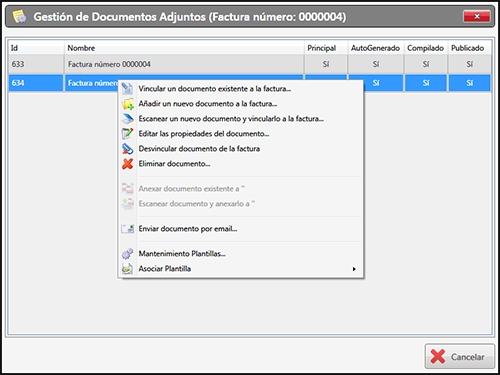500x375 pixels.
Task: Click the template icon beside Asociar Plantilla
Action: 127,269
